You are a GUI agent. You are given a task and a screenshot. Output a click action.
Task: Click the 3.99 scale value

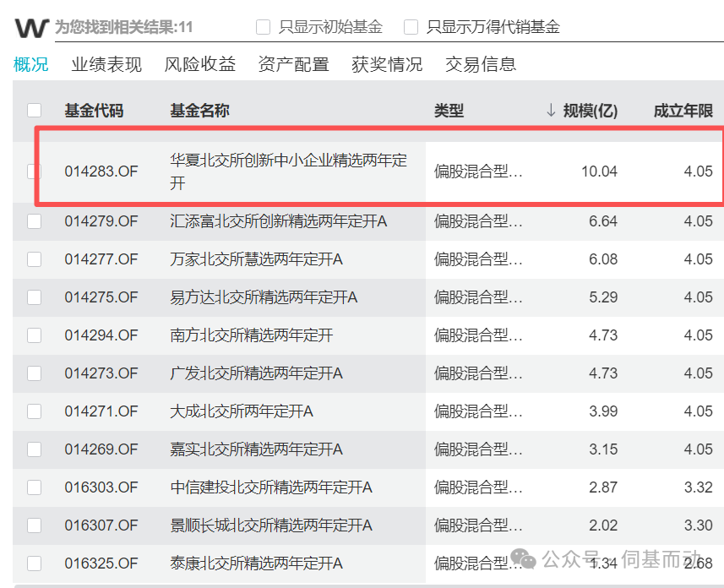(x=603, y=411)
